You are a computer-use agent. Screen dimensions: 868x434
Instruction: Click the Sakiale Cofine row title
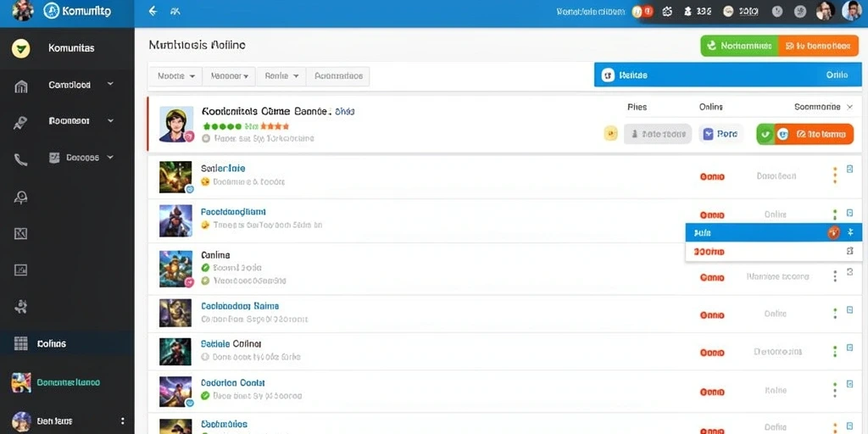[x=231, y=344]
